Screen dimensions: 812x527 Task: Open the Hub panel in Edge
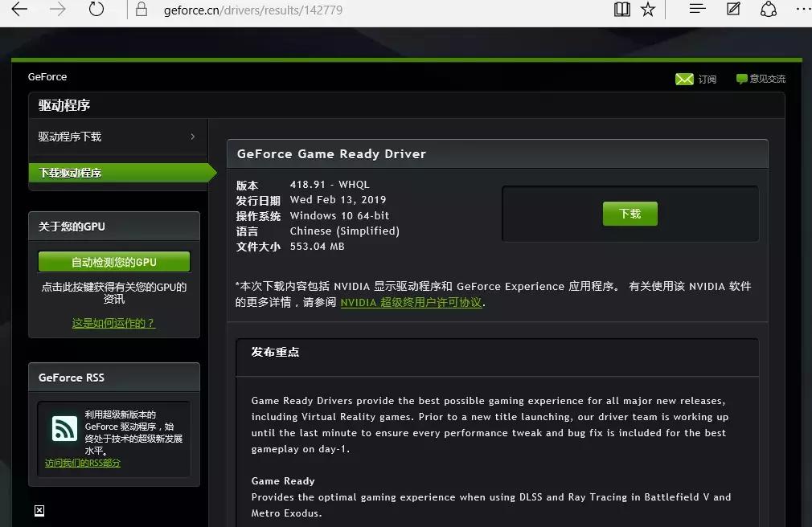click(x=696, y=9)
